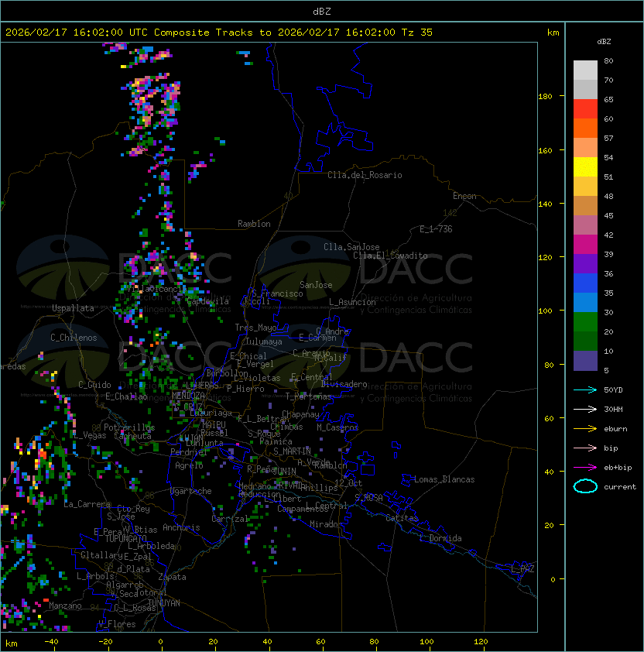Screen dimensions: 644x652
Task: Click the 'Ramblon' label on map
Action: point(254,224)
